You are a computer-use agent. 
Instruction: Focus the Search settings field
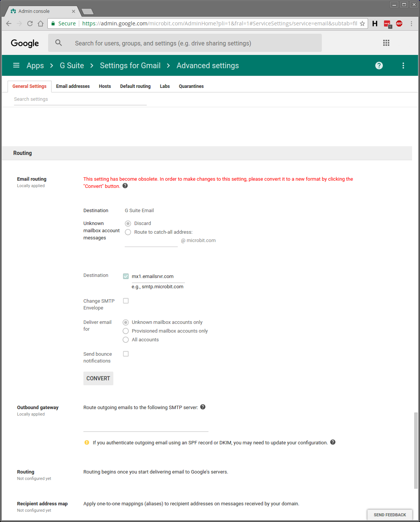click(80, 99)
